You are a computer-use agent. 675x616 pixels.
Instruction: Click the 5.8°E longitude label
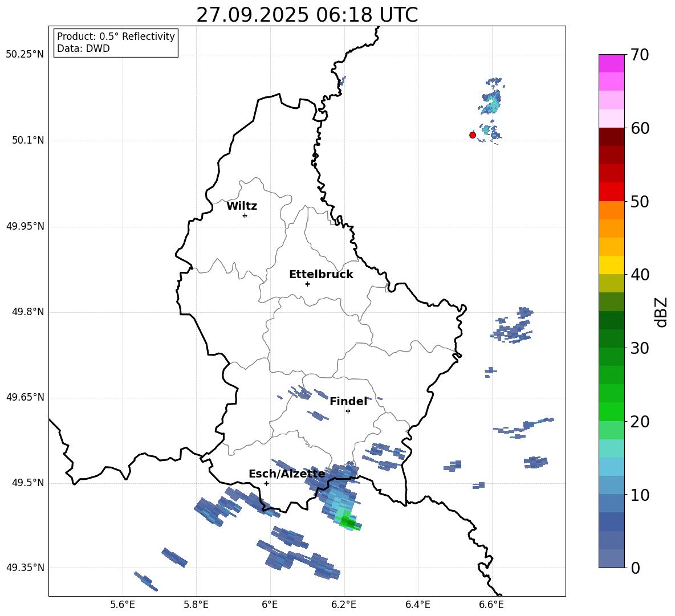196,605
